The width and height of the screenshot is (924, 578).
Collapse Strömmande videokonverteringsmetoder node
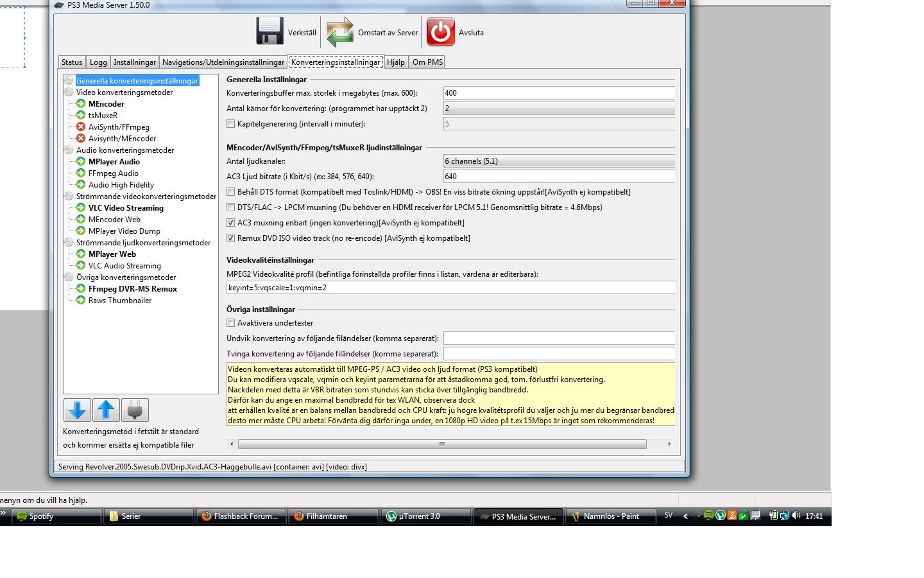pyautogui.click(x=69, y=196)
